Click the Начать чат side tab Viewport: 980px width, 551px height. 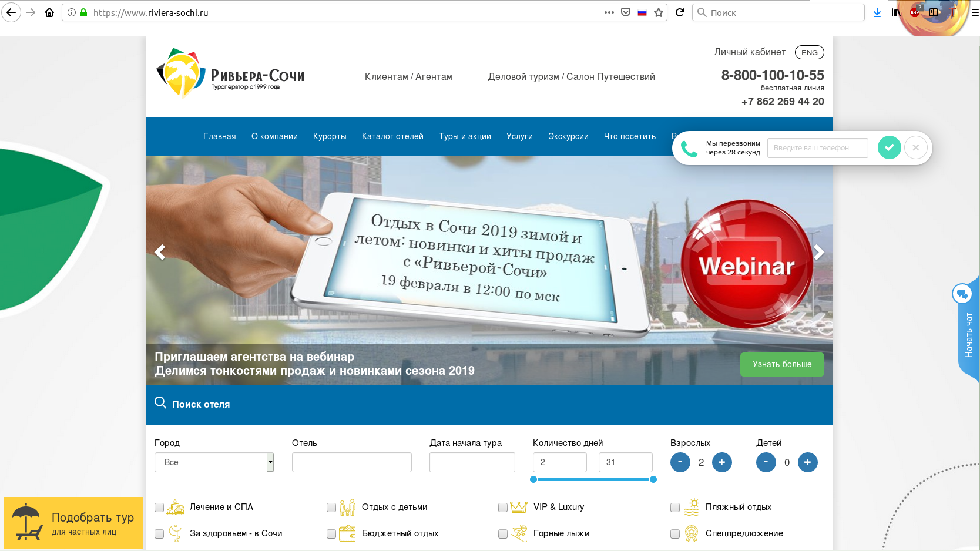[x=969, y=335]
